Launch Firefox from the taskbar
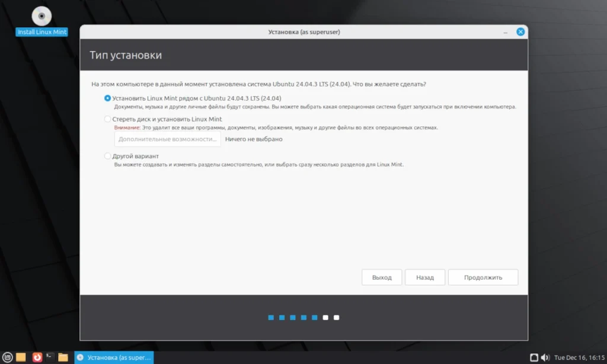 (37, 357)
